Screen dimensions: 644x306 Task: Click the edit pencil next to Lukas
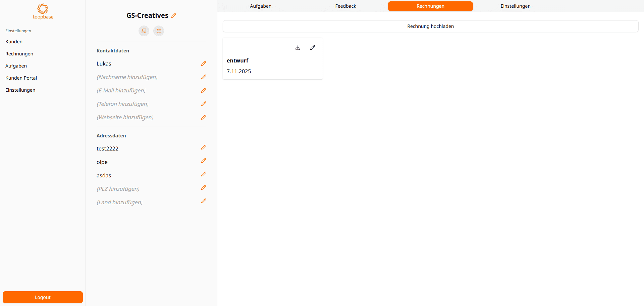pos(204,63)
